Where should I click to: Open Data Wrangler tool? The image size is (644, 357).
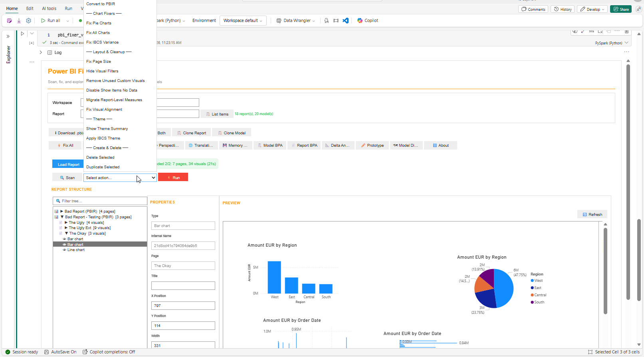click(x=295, y=20)
